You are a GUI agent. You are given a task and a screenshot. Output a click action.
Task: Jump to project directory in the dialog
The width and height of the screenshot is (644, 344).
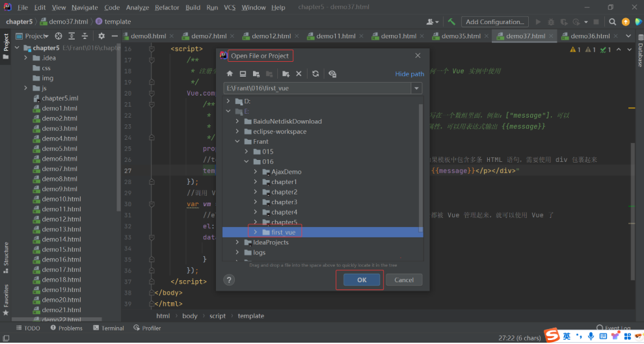(x=256, y=74)
